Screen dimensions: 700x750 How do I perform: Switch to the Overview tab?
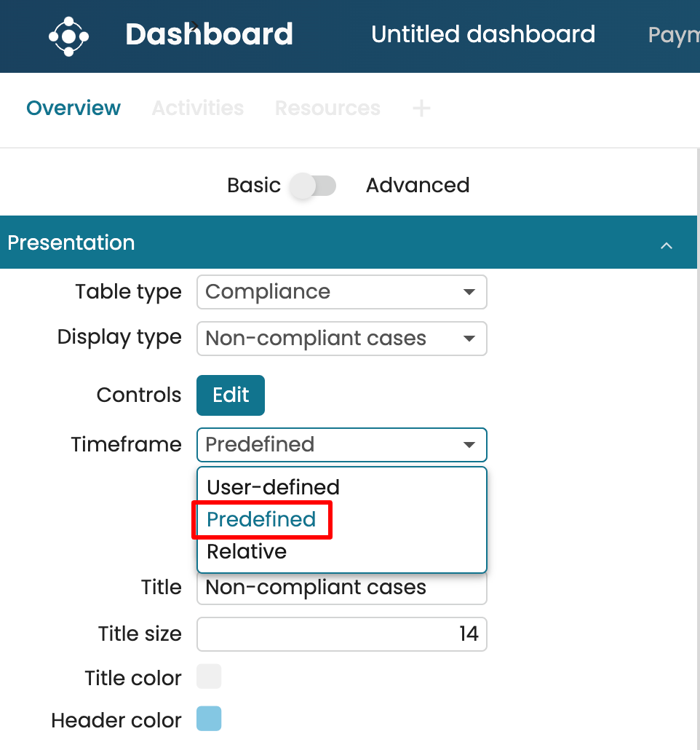[73, 108]
